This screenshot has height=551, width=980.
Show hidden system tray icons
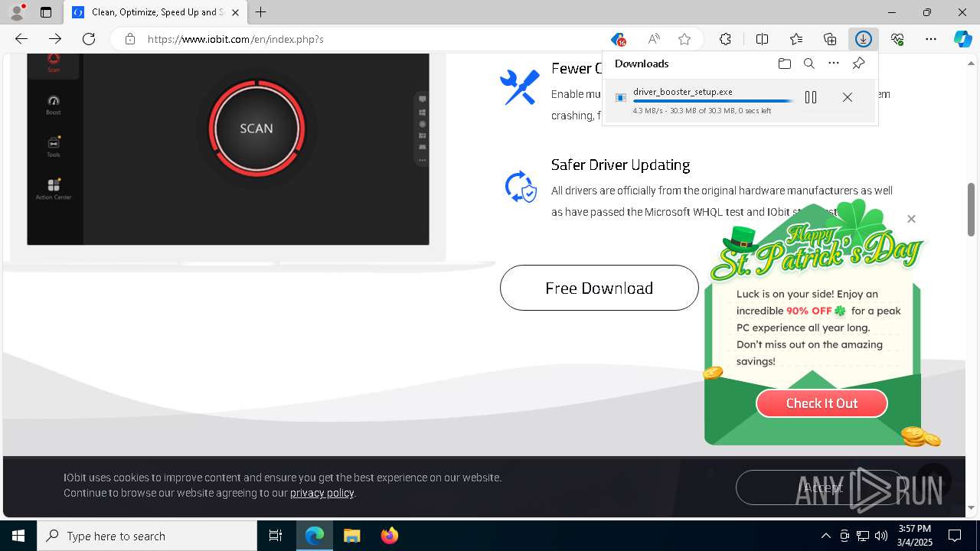tap(825, 536)
